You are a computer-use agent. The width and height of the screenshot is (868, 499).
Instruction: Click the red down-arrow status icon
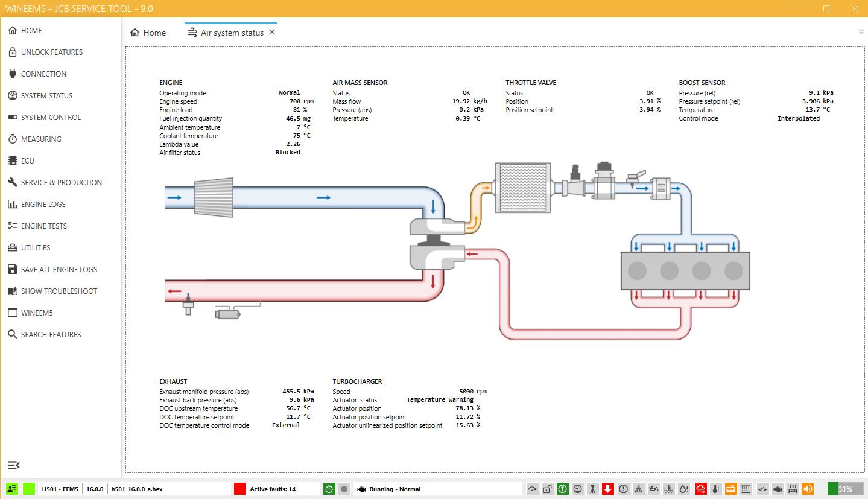(608, 489)
